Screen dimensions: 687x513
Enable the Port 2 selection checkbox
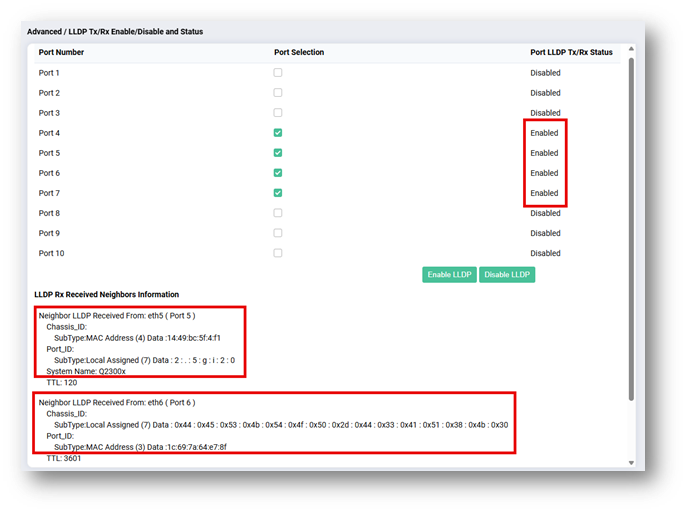(x=278, y=93)
